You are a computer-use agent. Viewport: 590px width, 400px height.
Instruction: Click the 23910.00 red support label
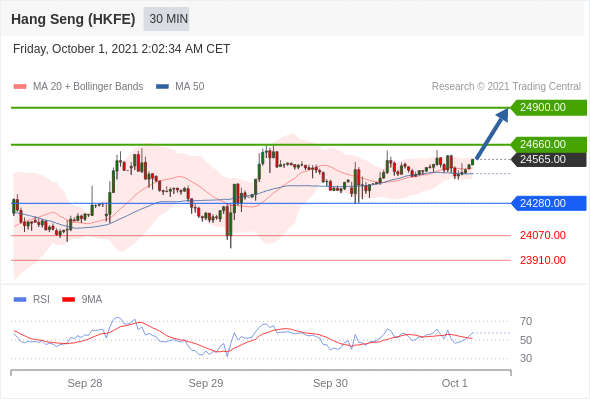(543, 260)
